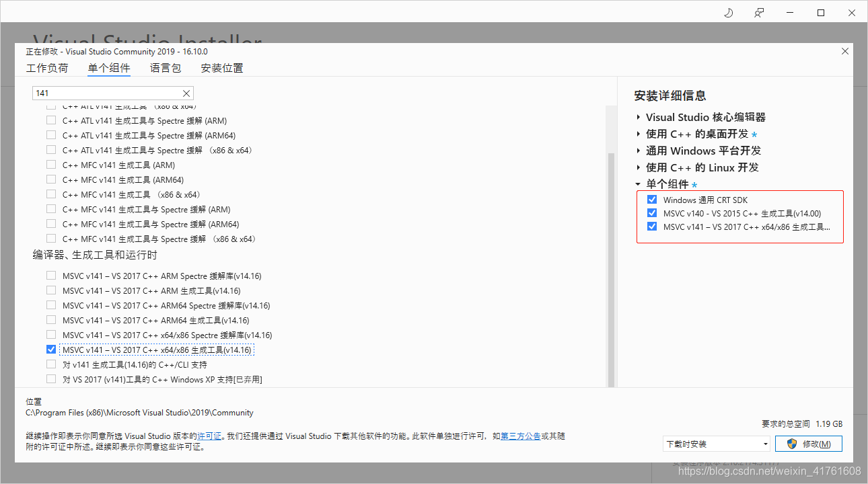Check C++ ATL v141 Spectre 缓解 (ARM64)
868x484 pixels.
tap(51, 135)
